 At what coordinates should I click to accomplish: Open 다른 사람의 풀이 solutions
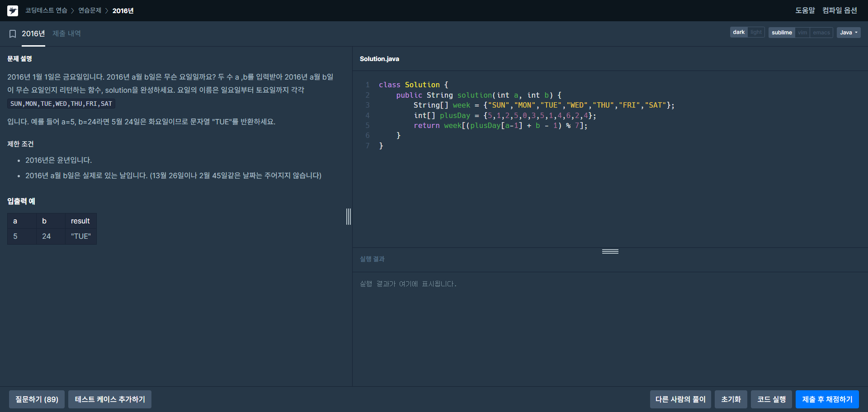[680, 399]
